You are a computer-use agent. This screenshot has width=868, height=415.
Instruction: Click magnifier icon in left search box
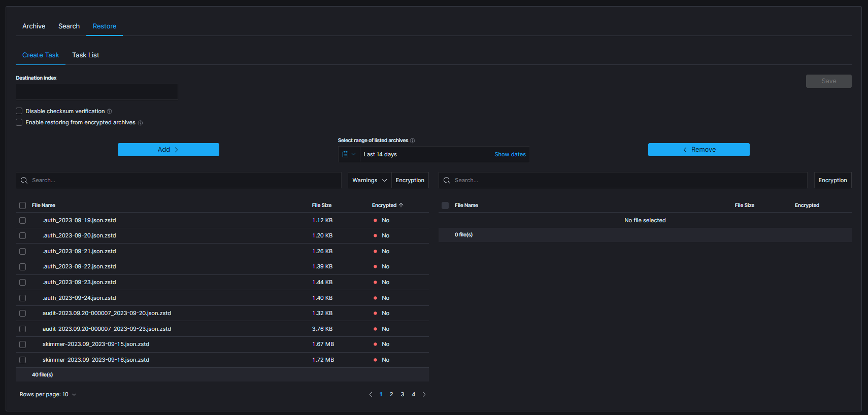[x=24, y=180]
